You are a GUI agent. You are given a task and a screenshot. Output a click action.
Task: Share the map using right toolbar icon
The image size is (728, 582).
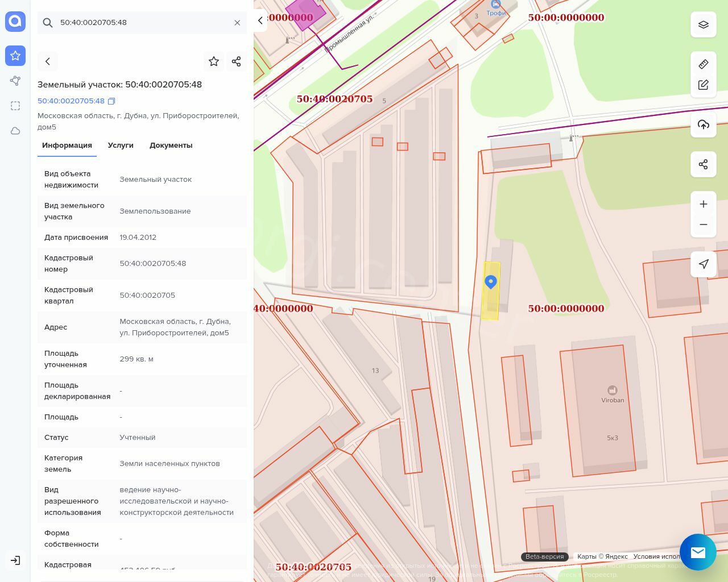tap(704, 165)
